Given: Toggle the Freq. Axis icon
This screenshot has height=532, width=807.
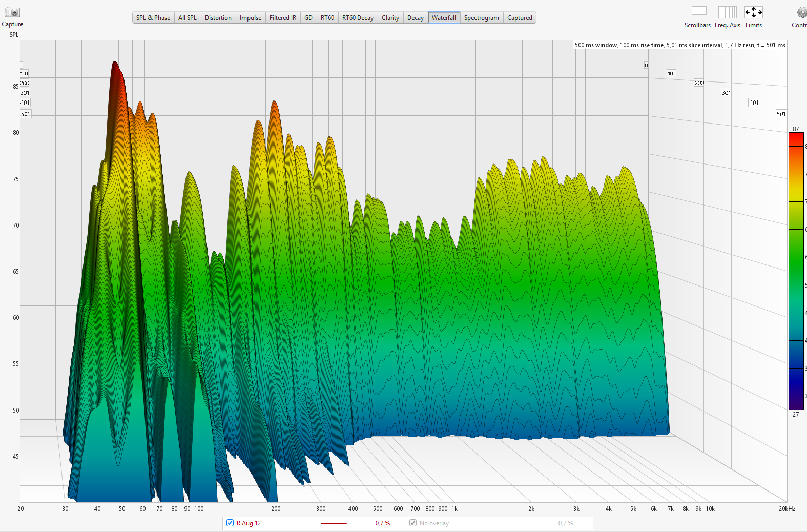Looking at the screenshot, I should (727, 12).
